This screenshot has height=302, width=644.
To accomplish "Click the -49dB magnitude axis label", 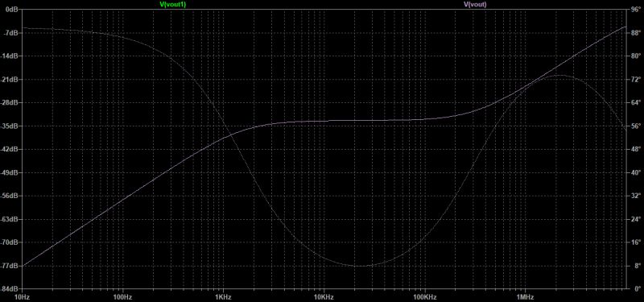I will (10, 172).
